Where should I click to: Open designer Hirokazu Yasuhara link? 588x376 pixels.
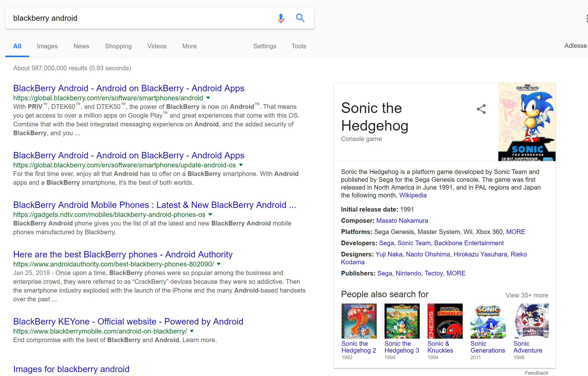pyautogui.click(x=480, y=254)
